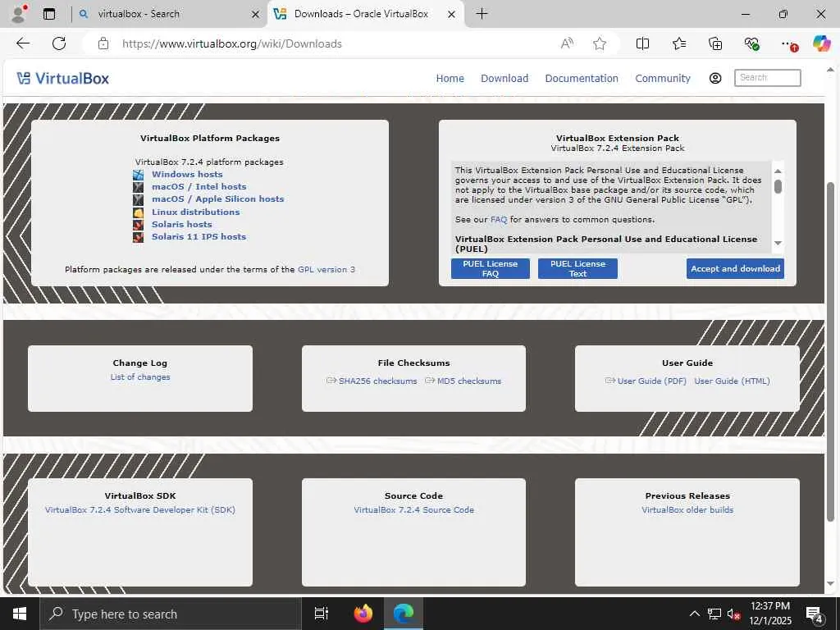
Task: Close the virtualbox - Search tab
Action: coord(256,15)
